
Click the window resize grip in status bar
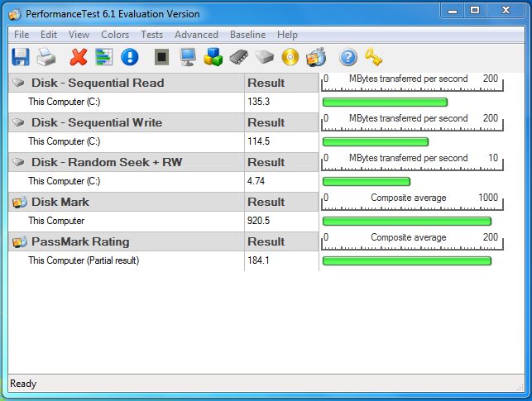click(520, 387)
